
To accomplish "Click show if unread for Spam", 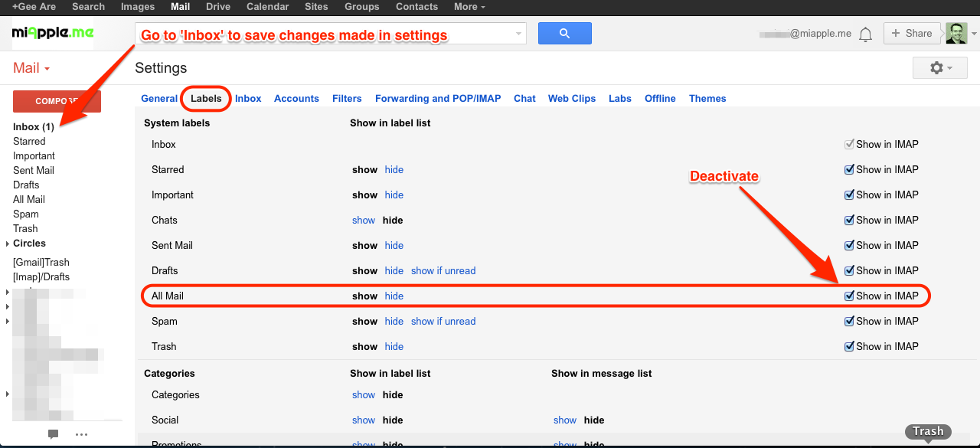I will [x=443, y=322].
